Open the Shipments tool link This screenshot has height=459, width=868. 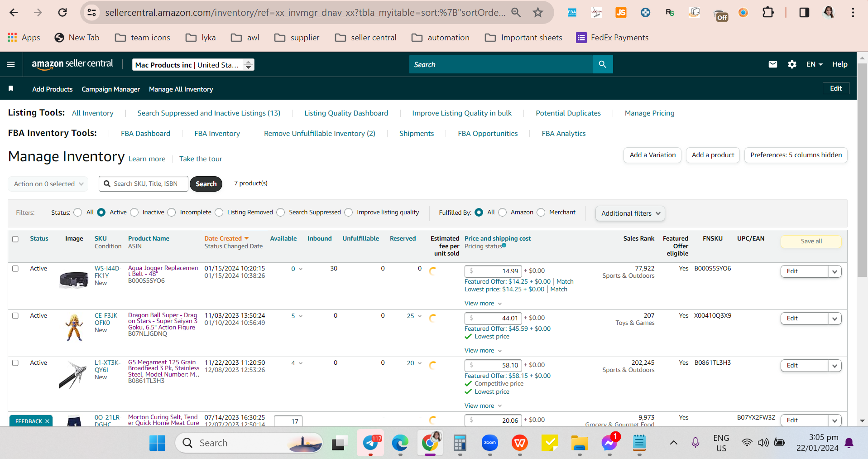point(417,133)
